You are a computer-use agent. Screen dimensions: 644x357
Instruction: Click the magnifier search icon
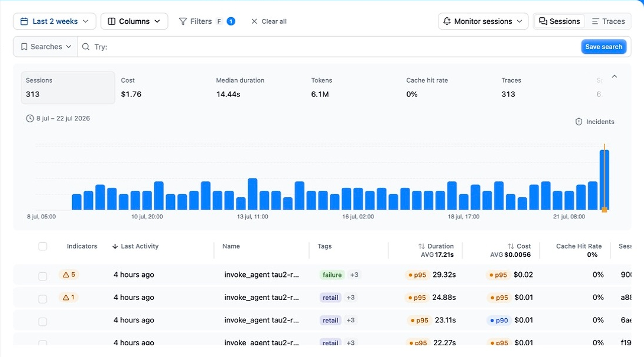[86, 47]
